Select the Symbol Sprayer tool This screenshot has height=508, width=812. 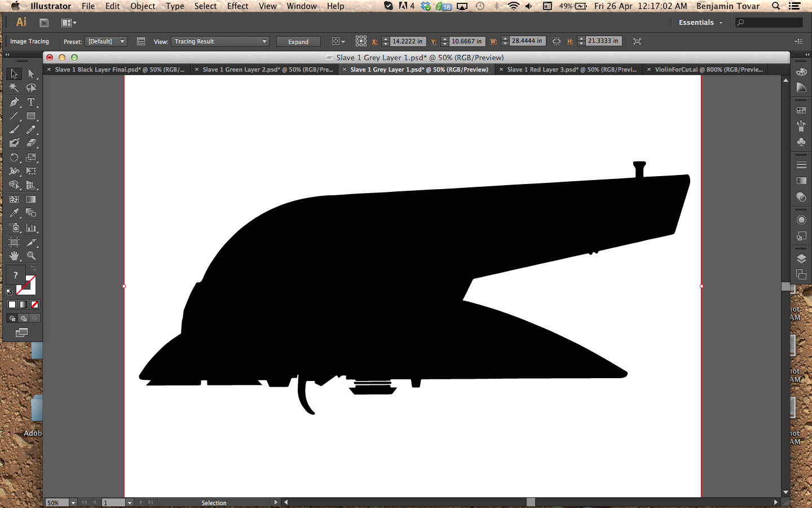point(14,227)
